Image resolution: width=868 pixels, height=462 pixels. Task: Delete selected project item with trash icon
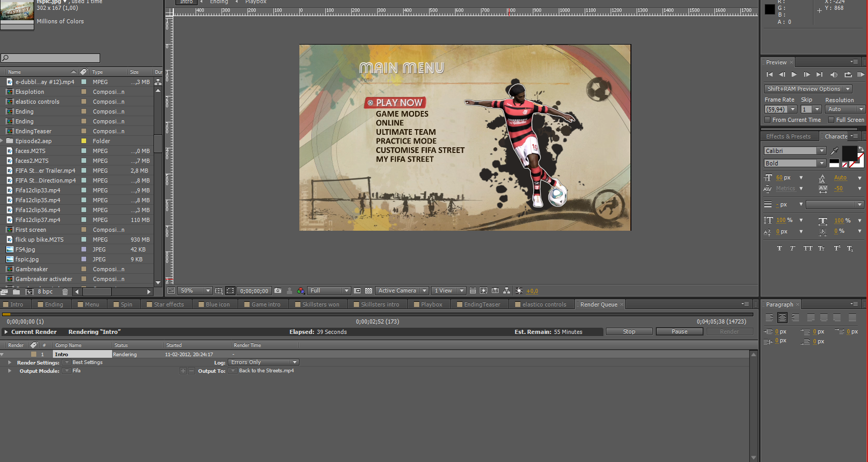tap(65, 292)
